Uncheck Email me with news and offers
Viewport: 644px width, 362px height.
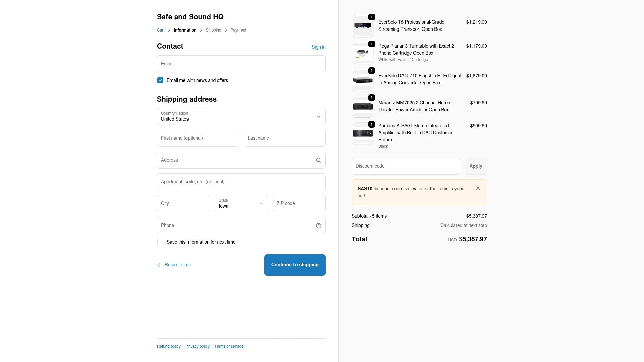(x=160, y=80)
